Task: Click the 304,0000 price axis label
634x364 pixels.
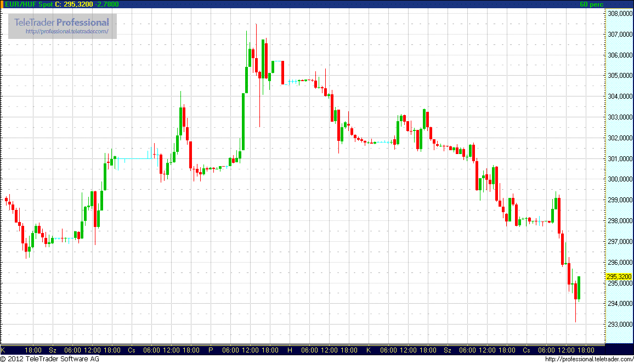Action: click(x=620, y=96)
